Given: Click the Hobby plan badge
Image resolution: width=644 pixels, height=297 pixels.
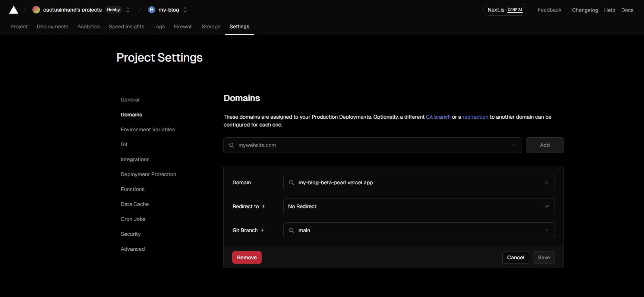Looking at the screenshot, I should click(x=113, y=10).
